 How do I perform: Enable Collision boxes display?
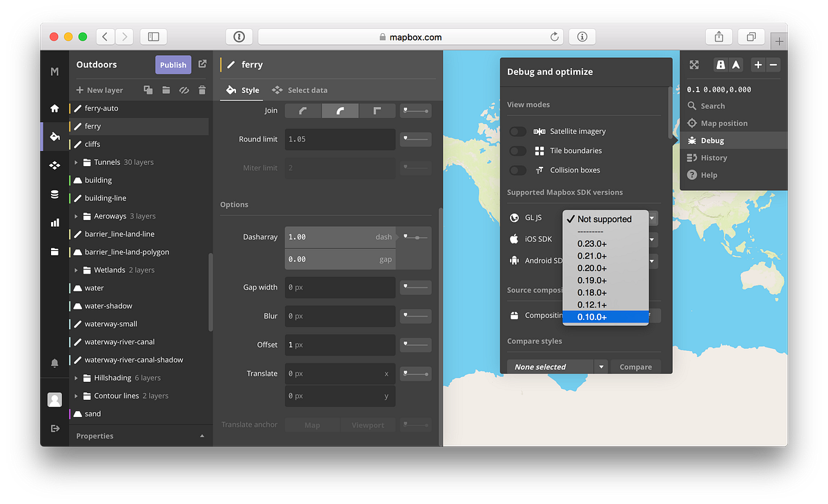coord(519,170)
